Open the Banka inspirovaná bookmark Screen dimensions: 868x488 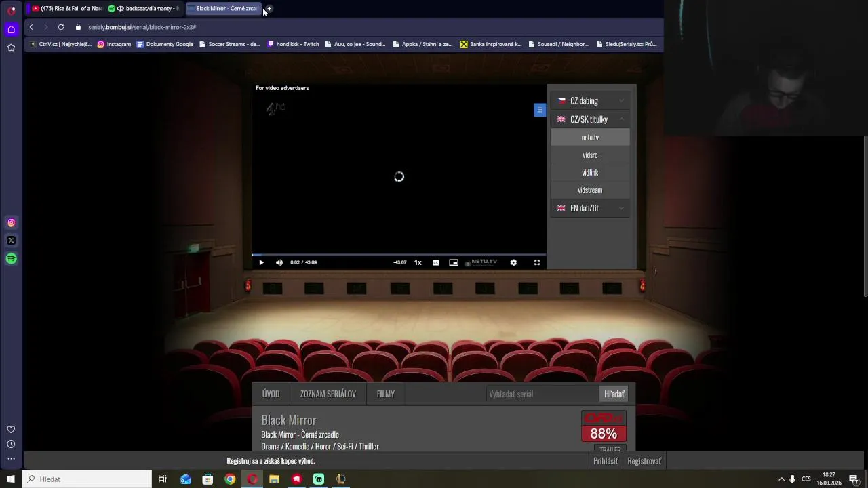[x=491, y=44]
